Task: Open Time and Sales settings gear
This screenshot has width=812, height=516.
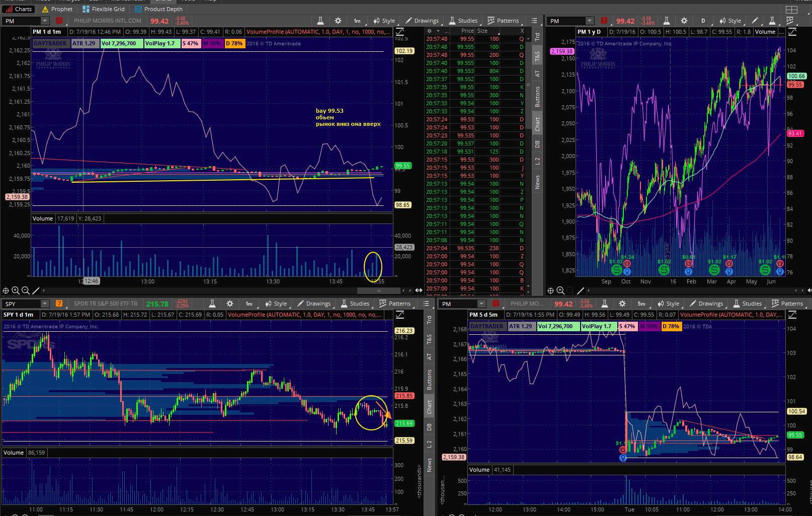Action: click(x=429, y=31)
